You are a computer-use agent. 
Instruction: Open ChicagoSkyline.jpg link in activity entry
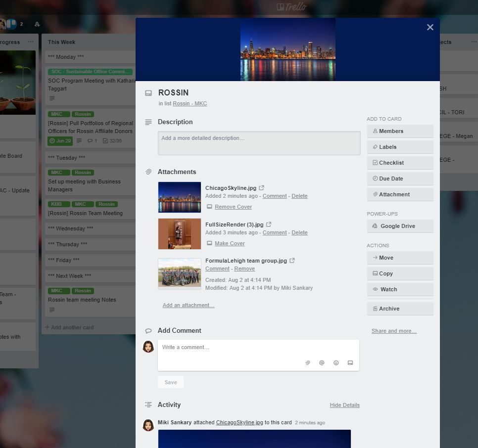click(239, 422)
